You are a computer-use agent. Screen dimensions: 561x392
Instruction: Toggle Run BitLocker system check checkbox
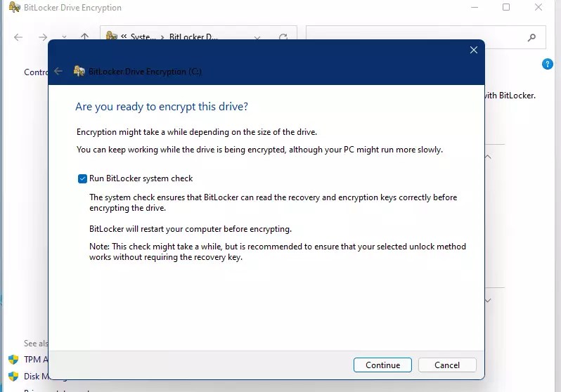coord(82,178)
